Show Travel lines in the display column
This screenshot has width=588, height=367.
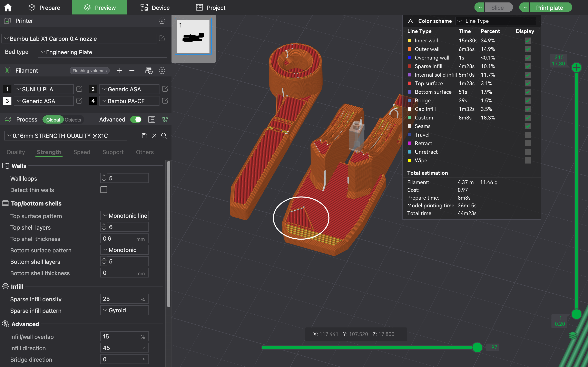528,135
